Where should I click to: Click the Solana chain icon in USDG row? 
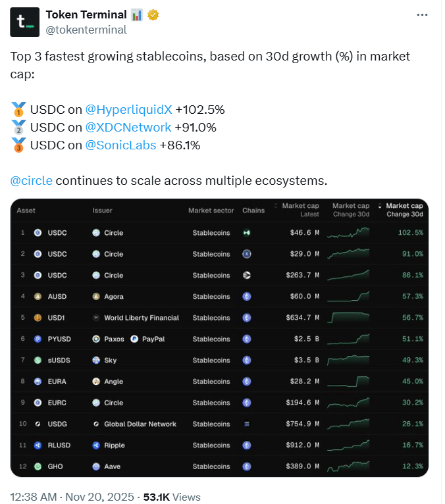247,424
